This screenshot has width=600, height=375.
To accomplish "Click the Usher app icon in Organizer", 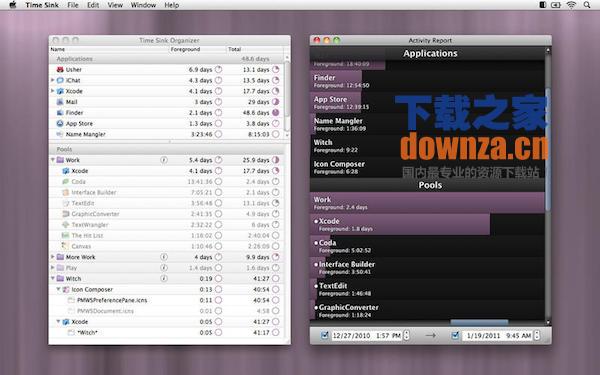I will 60,70.
